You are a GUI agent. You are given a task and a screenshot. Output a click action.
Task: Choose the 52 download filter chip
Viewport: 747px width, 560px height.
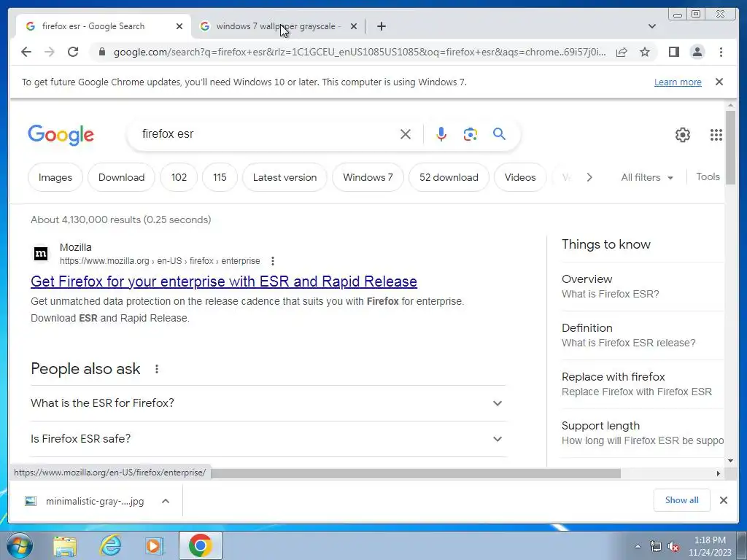[x=449, y=177]
